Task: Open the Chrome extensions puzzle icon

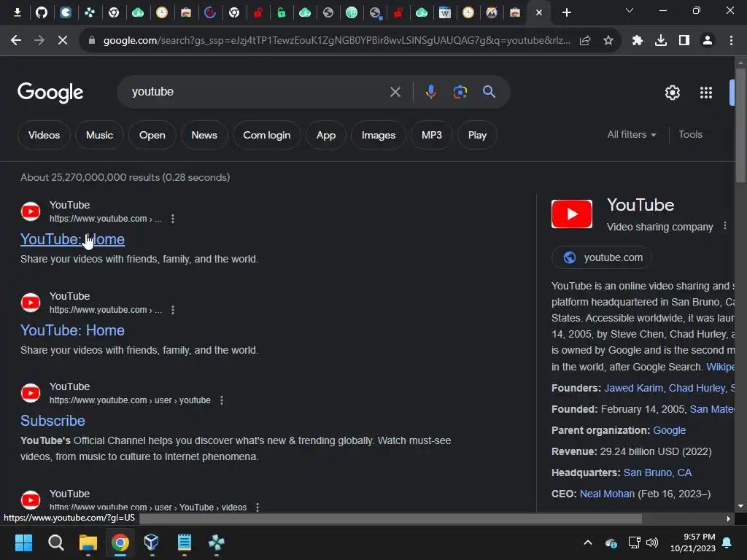Action: 637,41
